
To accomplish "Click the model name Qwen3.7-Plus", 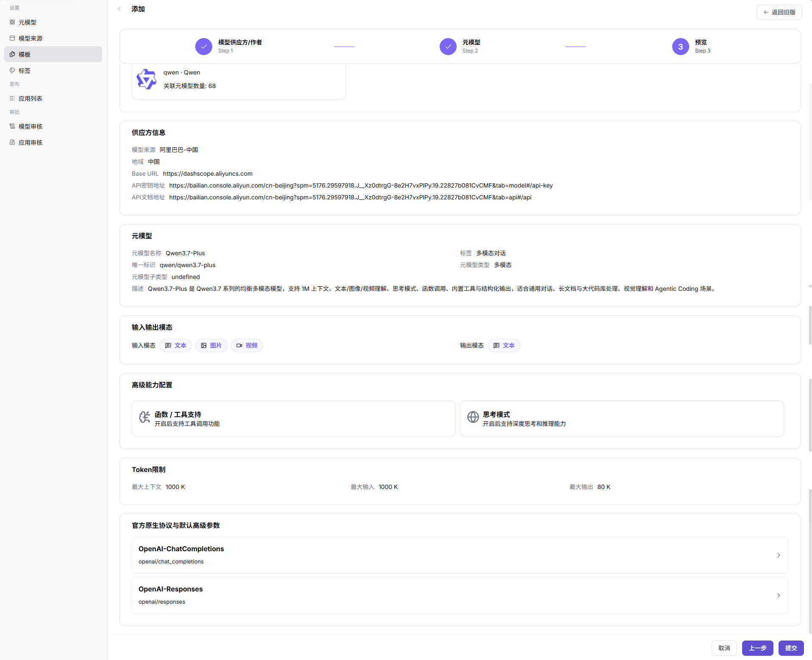I will [x=185, y=253].
